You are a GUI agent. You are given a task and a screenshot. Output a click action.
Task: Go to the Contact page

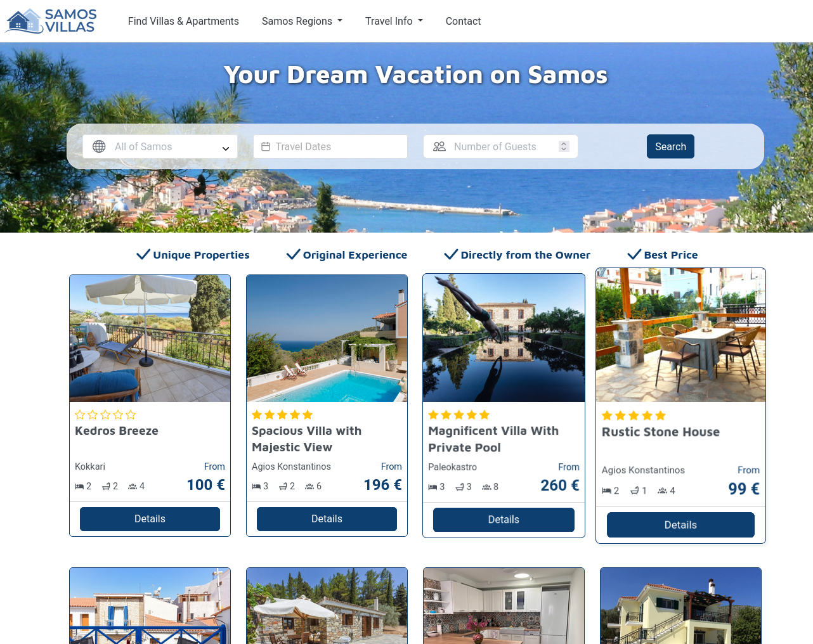pyautogui.click(x=463, y=21)
